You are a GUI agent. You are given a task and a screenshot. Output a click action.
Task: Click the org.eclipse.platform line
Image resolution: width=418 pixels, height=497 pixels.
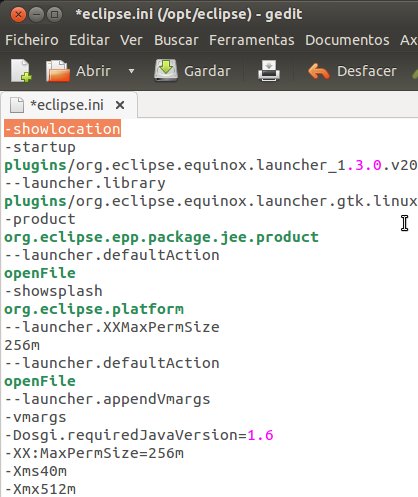tap(94, 309)
